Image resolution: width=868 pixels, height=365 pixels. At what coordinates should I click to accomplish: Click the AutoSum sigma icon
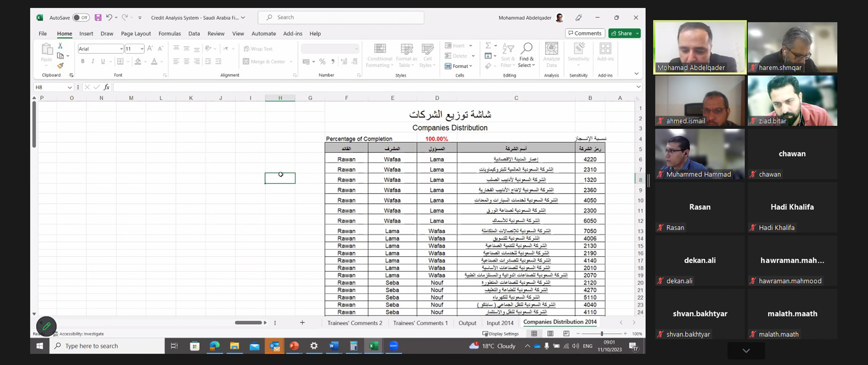488,46
